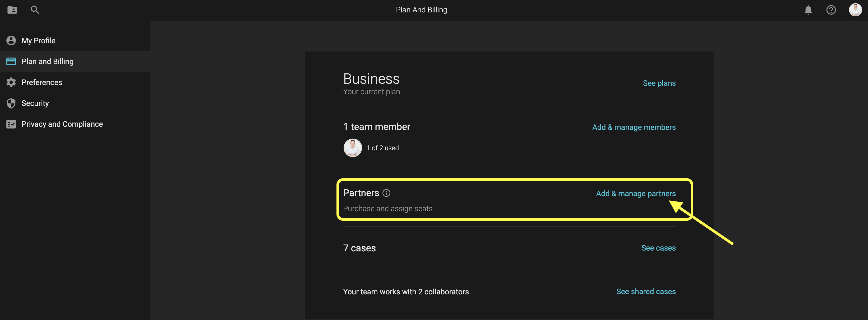Open the cases folder icon in top bar
868x320 pixels.
(12, 10)
